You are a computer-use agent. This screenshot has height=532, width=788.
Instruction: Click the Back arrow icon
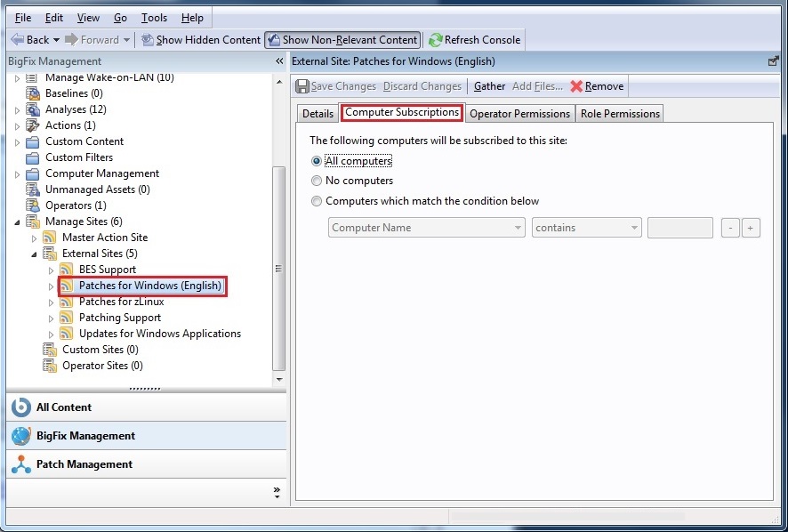tap(17, 39)
